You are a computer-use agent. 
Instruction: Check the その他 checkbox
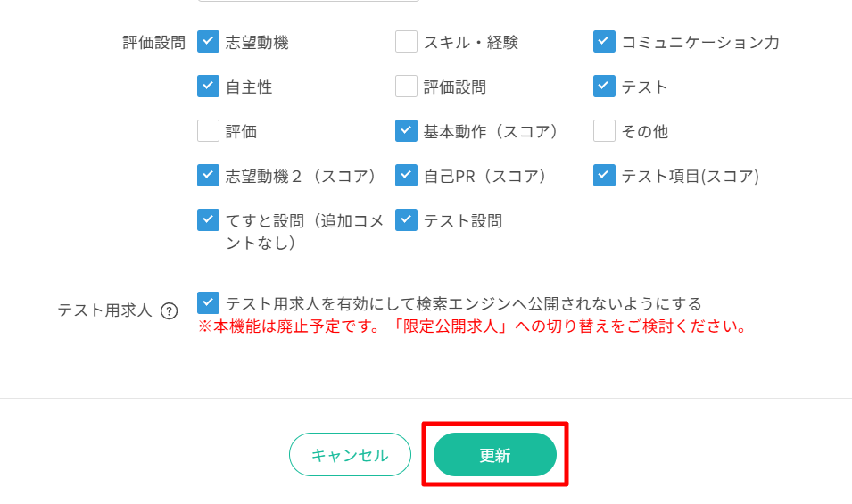click(x=604, y=131)
